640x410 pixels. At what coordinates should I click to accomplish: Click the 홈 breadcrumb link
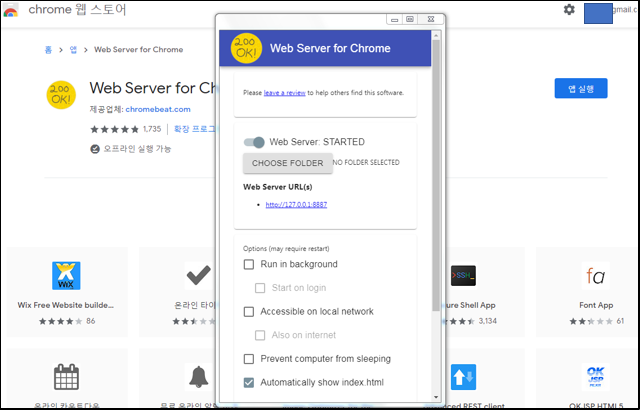tap(48, 50)
